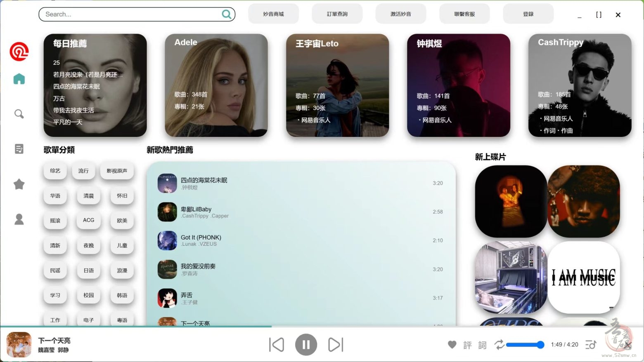644x362 pixels.
Task: Select the 校园 playlist category
Action: [89, 295]
